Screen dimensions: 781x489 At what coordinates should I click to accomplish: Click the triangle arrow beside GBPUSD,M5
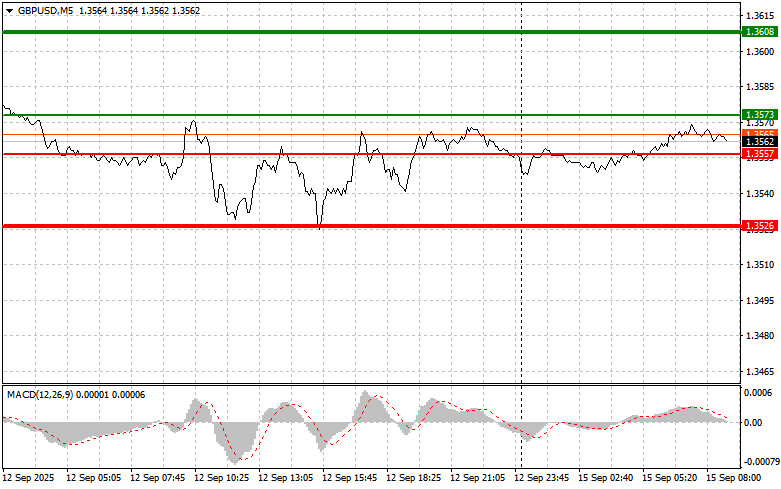(x=9, y=9)
